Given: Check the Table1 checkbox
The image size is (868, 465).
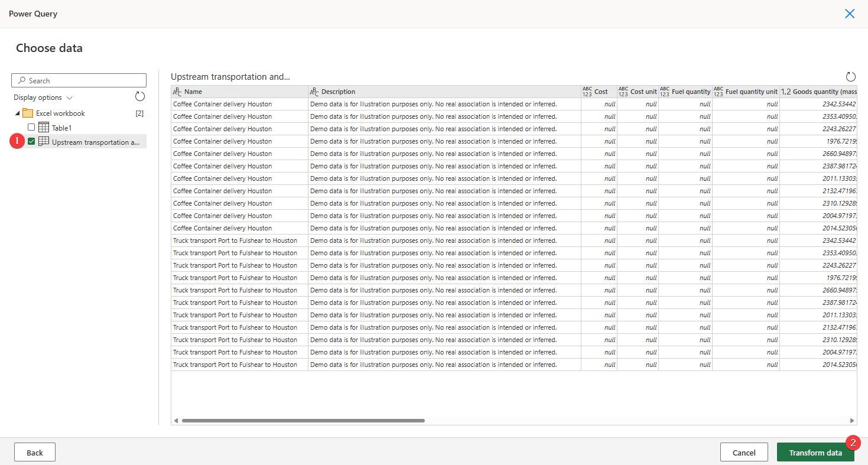Looking at the screenshot, I should (x=31, y=127).
